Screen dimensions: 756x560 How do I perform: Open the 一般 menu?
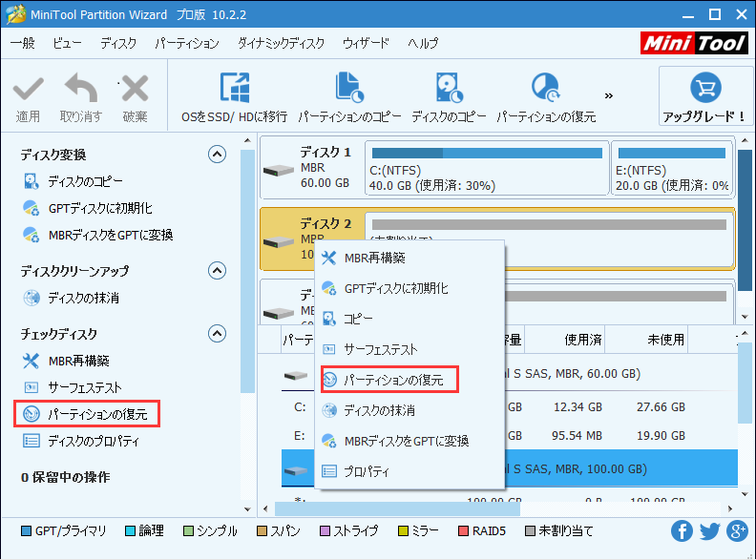click(22, 43)
